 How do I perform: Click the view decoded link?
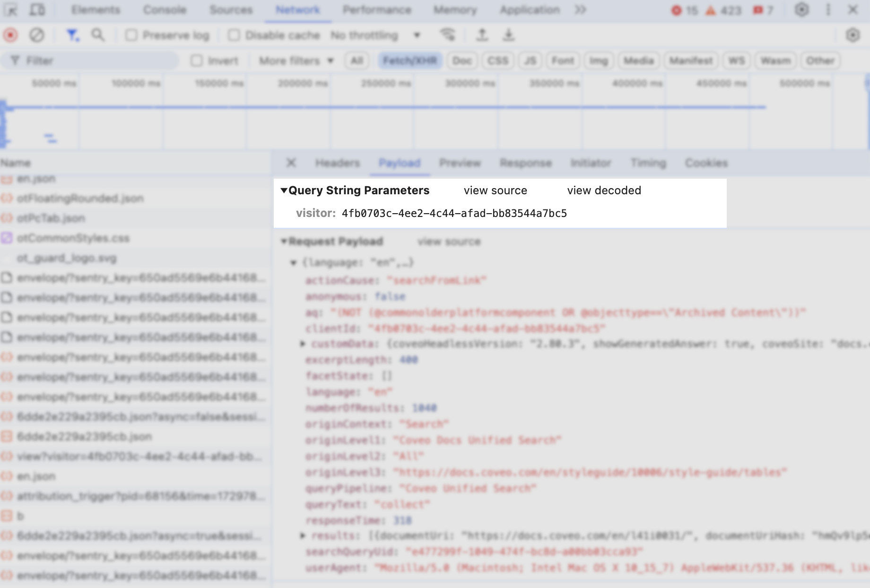click(604, 190)
